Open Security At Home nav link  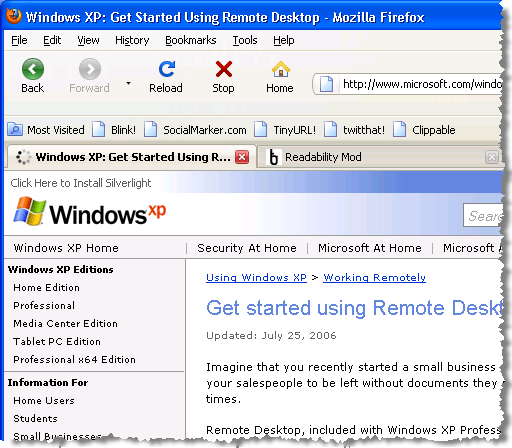247,248
